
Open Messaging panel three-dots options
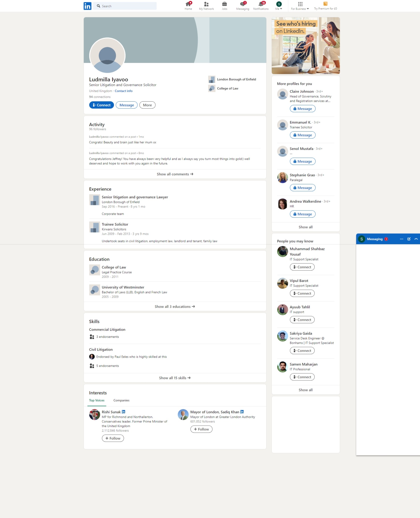(402, 239)
